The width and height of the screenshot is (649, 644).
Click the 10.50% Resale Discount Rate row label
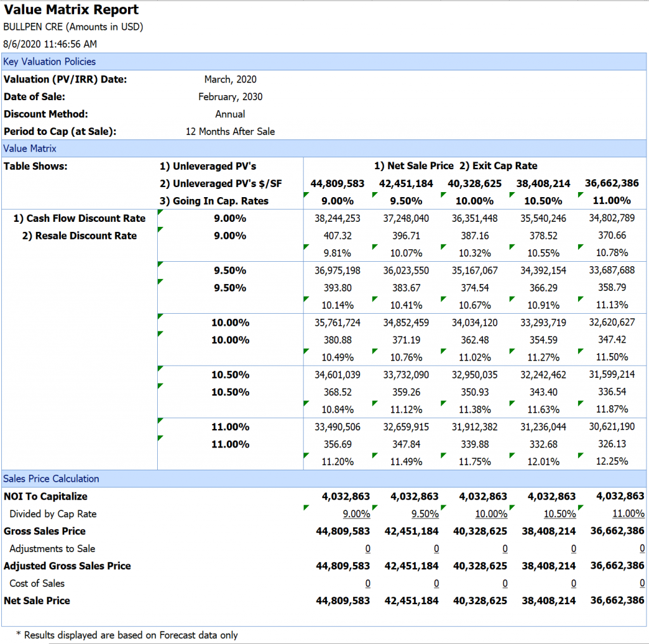(x=230, y=392)
